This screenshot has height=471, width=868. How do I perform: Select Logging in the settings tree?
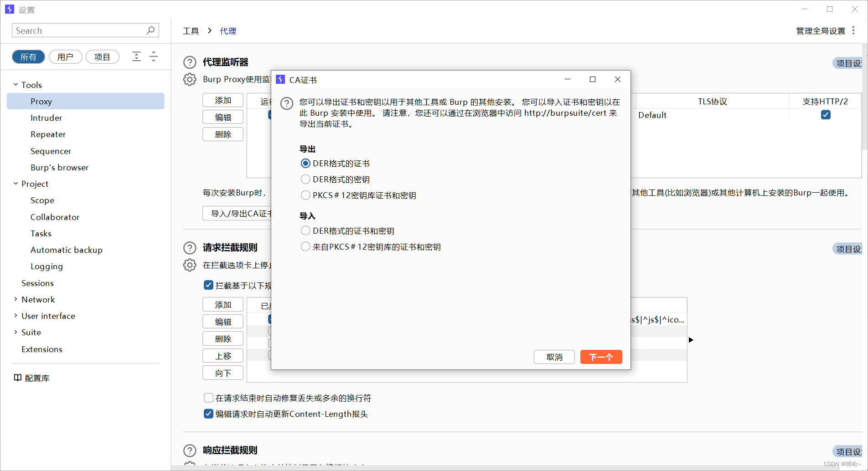pos(46,266)
